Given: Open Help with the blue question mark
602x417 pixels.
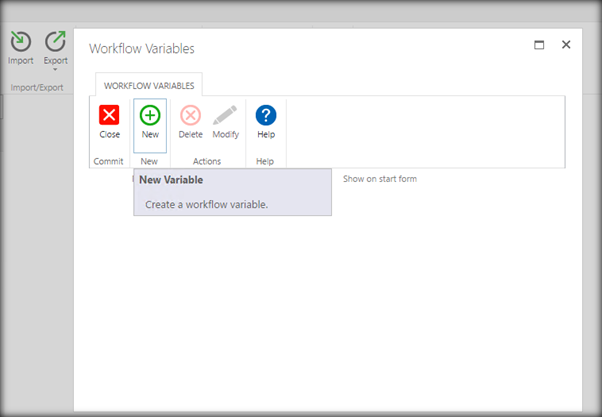Looking at the screenshot, I should (x=266, y=115).
